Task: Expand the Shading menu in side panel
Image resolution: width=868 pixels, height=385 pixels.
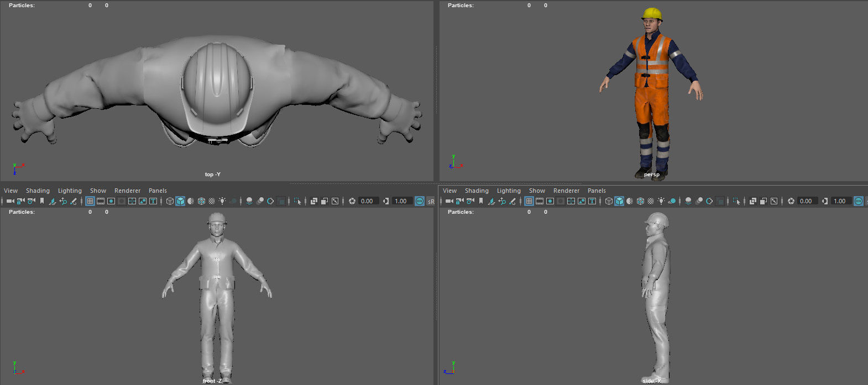Action: click(x=477, y=191)
